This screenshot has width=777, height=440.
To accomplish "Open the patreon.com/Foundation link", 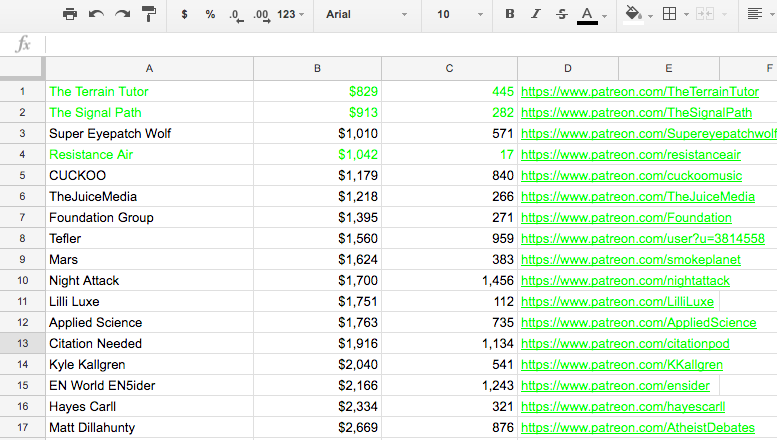I will [626, 218].
